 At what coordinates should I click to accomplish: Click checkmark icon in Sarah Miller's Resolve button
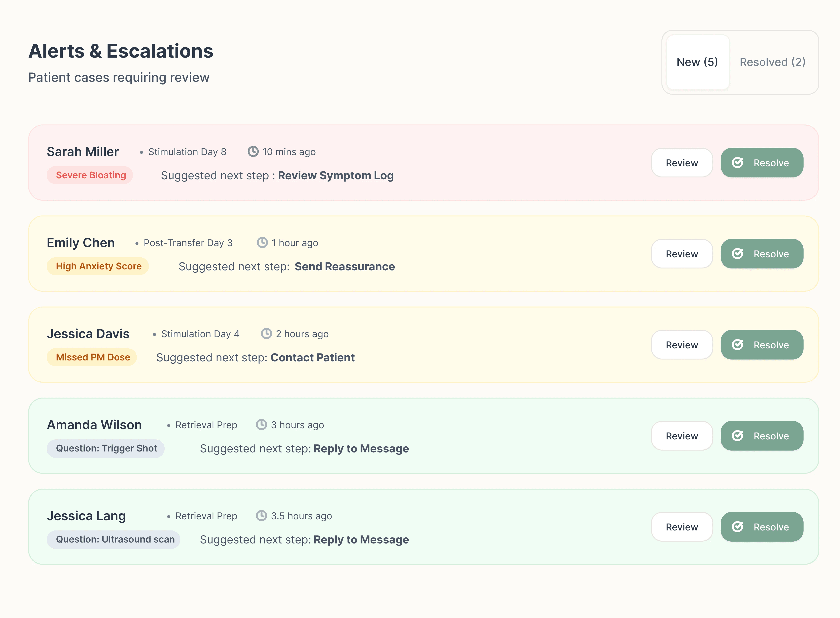point(738,163)
